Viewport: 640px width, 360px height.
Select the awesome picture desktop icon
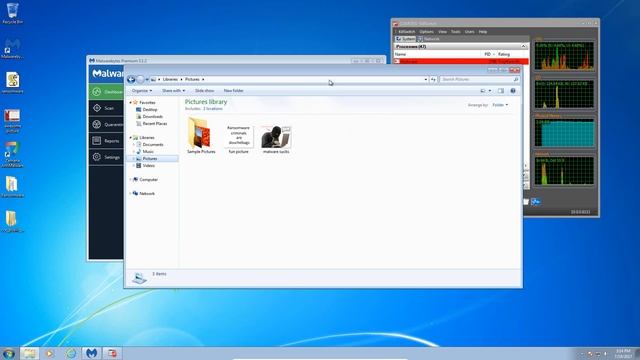point(12,121)
